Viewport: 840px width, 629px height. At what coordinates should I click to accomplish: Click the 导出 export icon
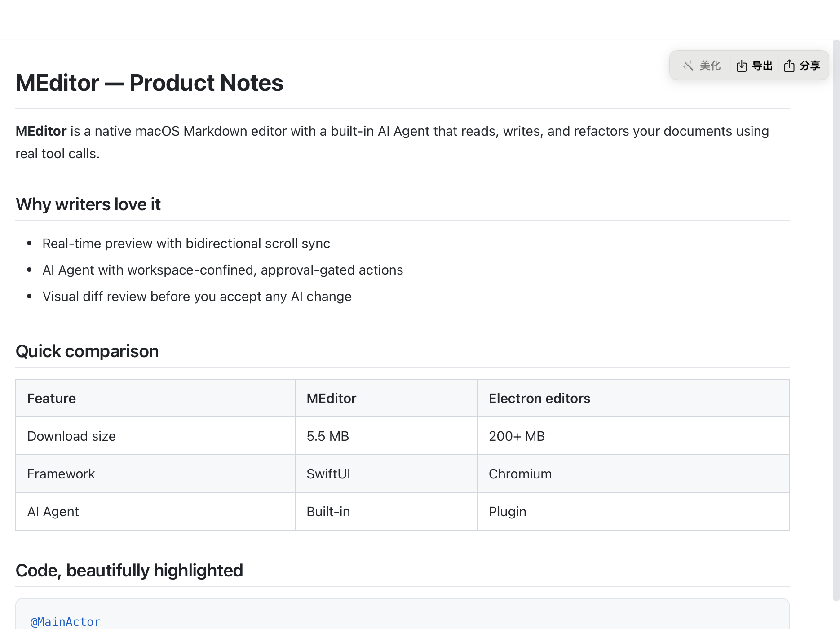(742, 66)
